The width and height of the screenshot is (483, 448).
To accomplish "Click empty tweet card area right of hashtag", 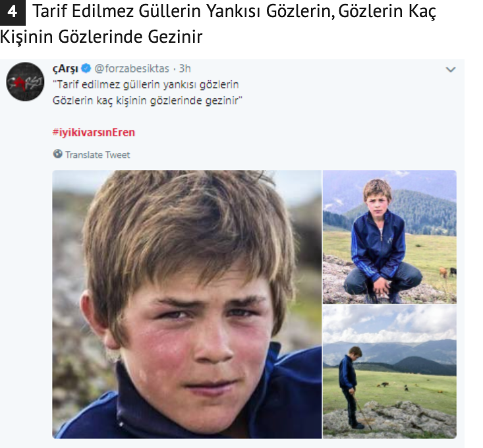I will pos(293,132).
